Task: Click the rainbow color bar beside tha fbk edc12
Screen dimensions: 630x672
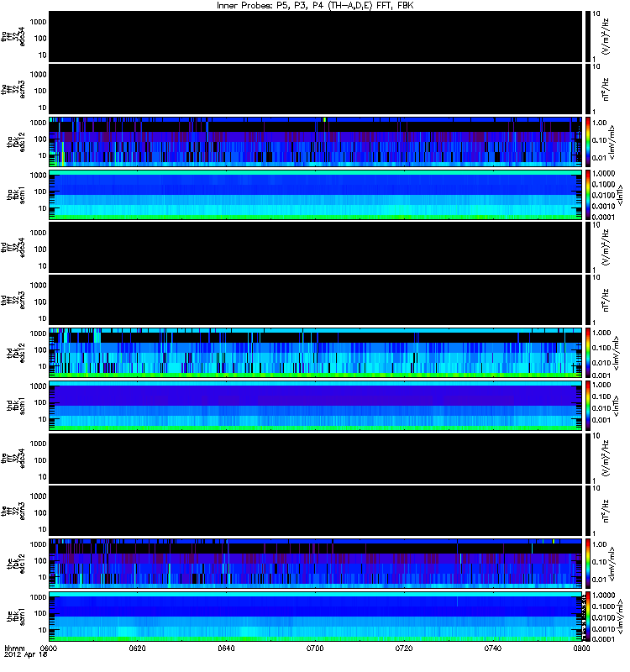Action: pyautogui.click(x=588, y=141)
